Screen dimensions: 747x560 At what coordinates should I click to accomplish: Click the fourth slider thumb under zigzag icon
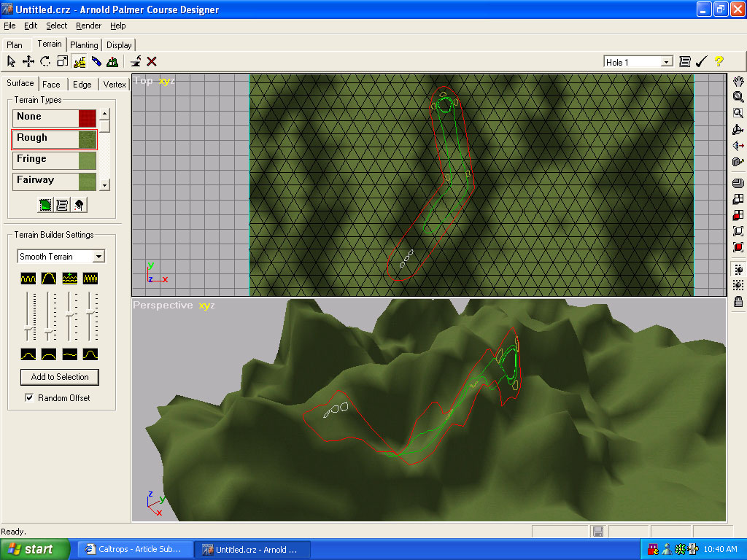point(90,312)
